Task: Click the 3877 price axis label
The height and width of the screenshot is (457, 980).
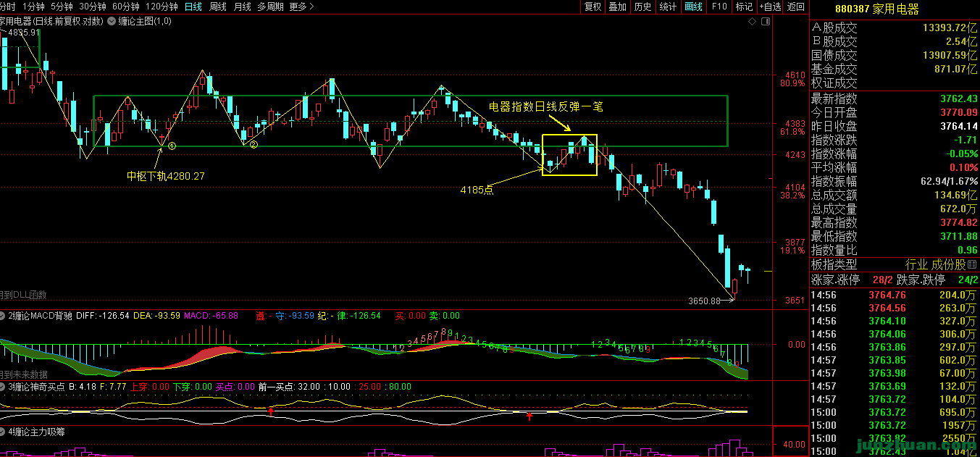Action: tap(795, 243)
